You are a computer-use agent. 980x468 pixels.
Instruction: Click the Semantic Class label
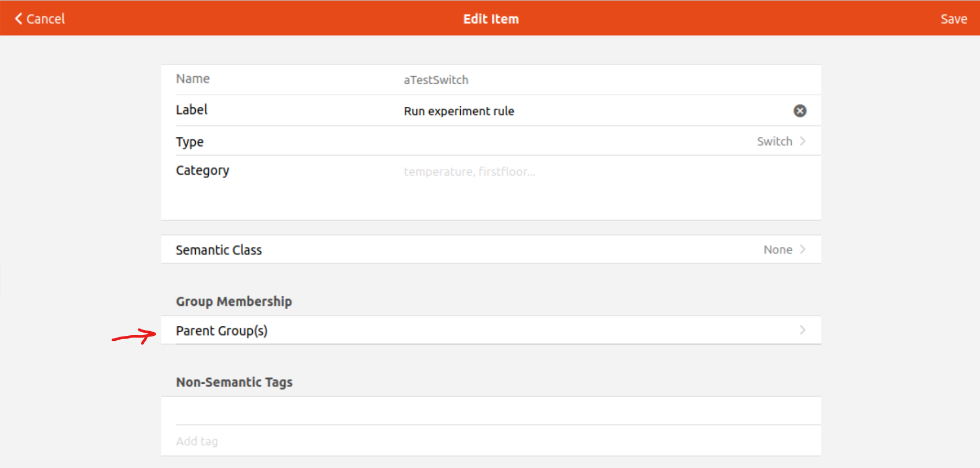219,250
